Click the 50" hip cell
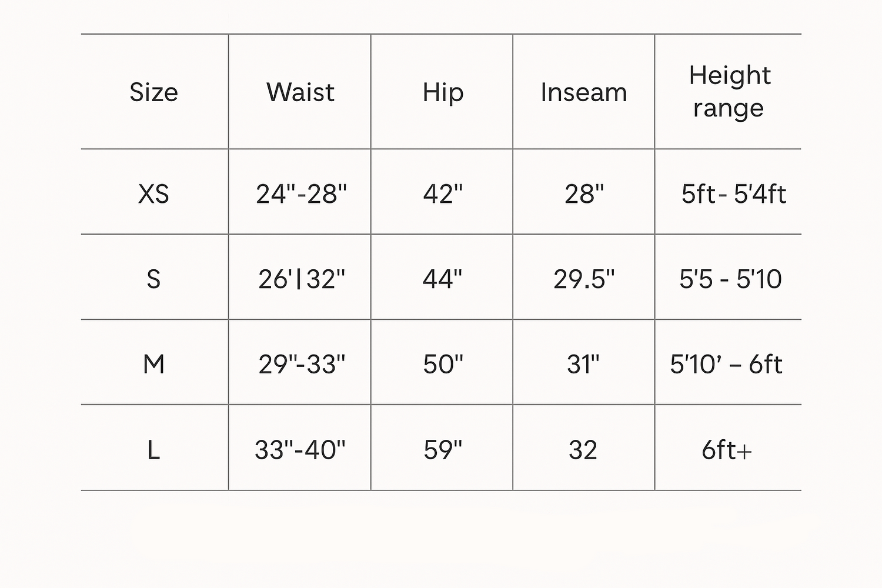The image size is (882, 588). (x=443, y=364)
